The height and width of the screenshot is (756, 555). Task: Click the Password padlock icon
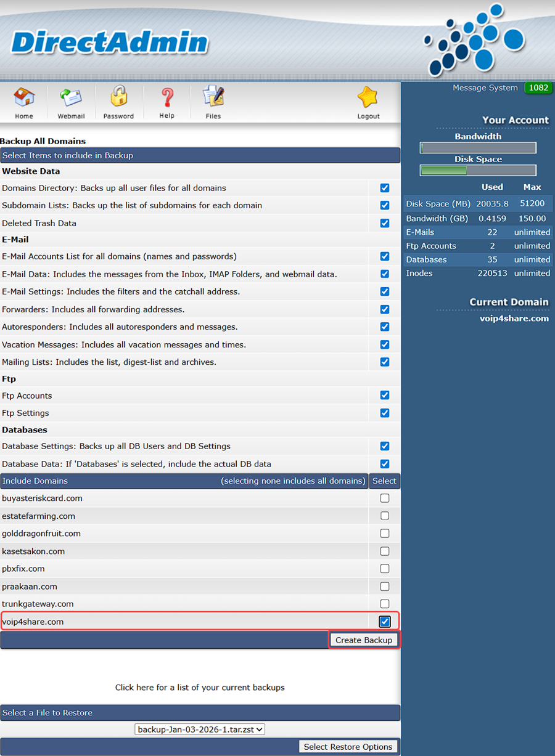pyautogui.click(x=118, y=97)
